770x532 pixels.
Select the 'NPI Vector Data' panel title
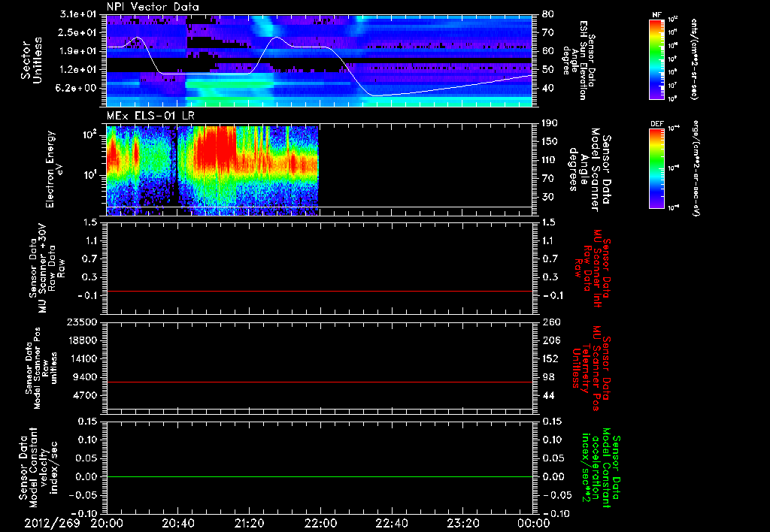coord(153,7)
